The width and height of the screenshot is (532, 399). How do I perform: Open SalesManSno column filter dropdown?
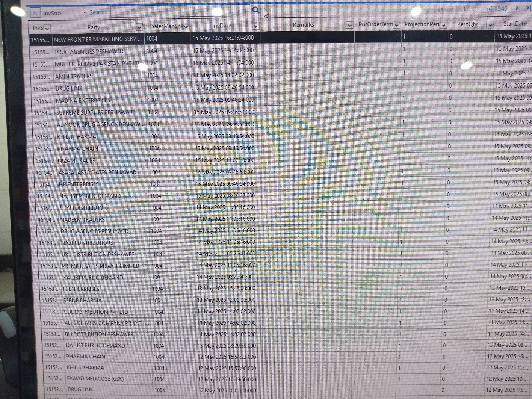[x=186, y=26]
